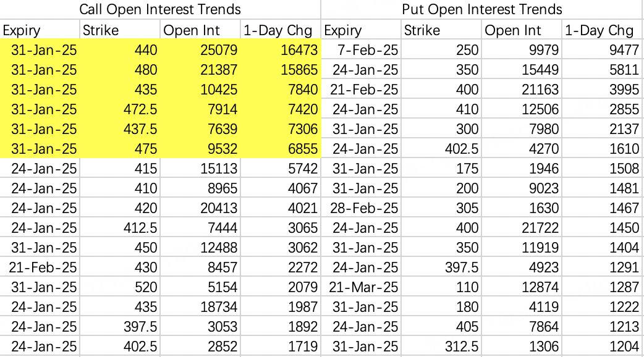Click highlighted call 1-Day Chg cell 6855
The image size is (644, 357).
coord(281,149)
